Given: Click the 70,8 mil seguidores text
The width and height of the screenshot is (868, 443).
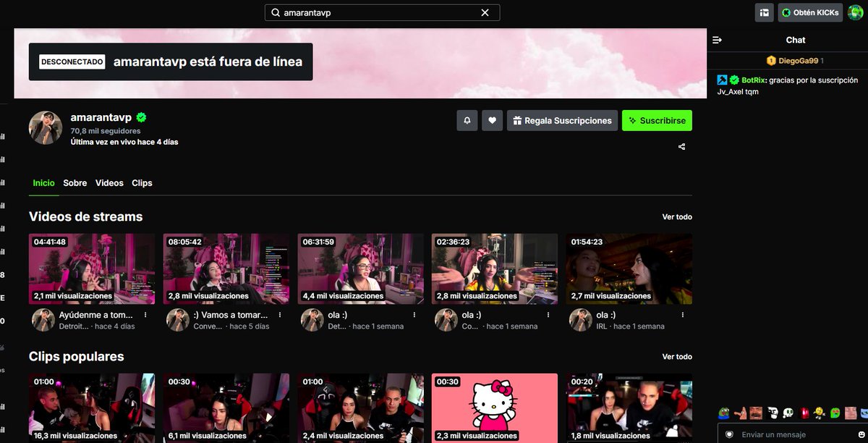Looking at the screenshot, I should click(105, 131).
